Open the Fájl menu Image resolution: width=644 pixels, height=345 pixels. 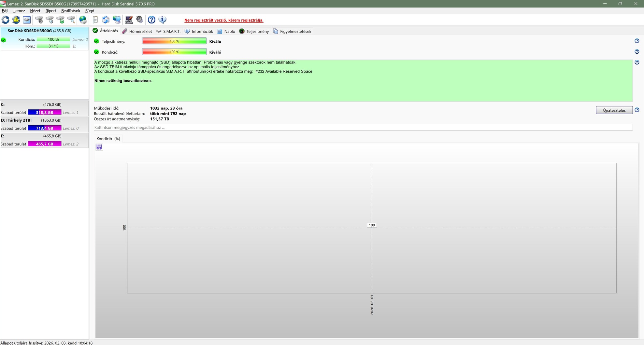[5, 11]
